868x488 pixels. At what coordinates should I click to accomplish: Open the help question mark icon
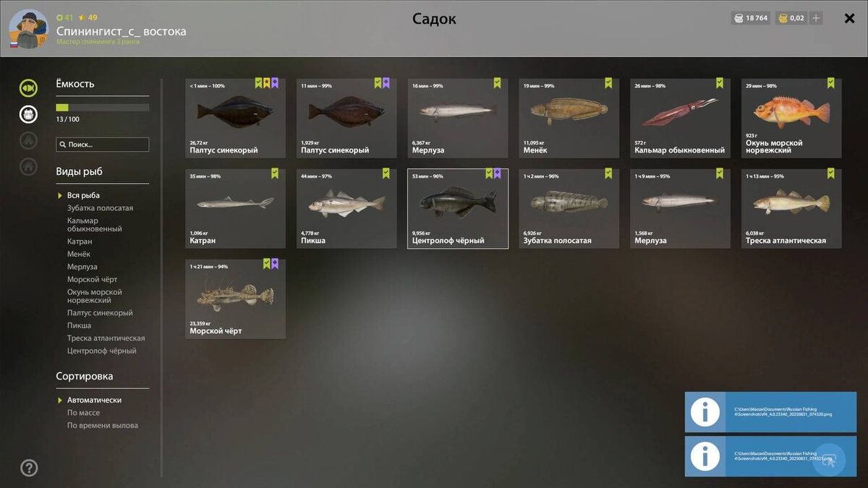coord(29,468)
